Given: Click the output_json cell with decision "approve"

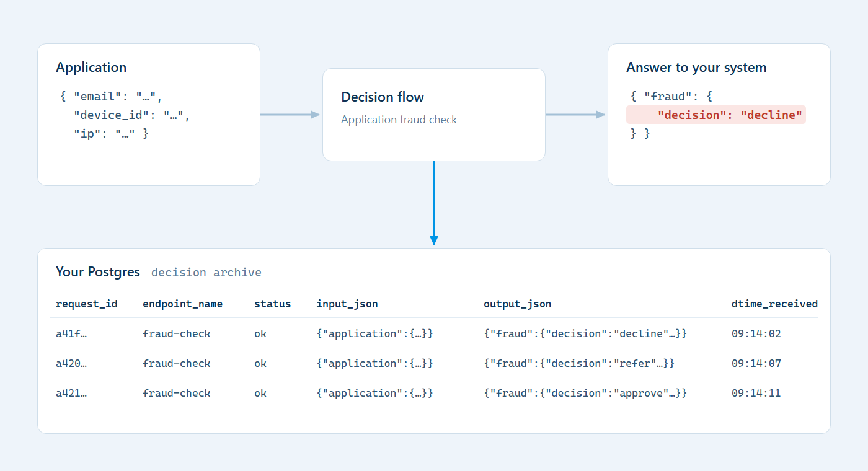Looking at the screenshot, I should click(x=585, y=393).
